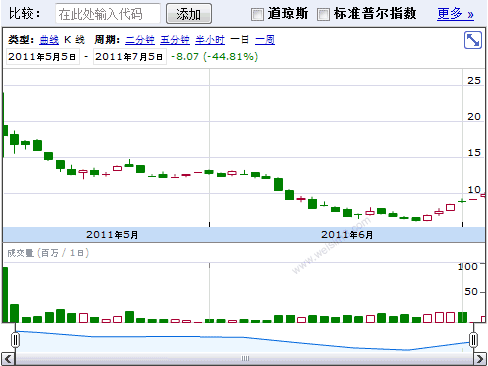488x366 pixels.
Task: Set period to 半小时
Action: (210, 40)
